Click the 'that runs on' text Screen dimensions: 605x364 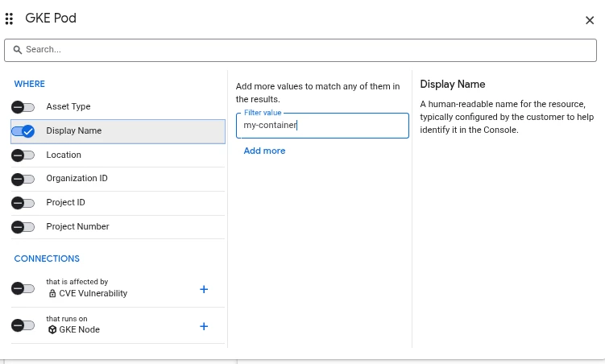coord(67,319)
